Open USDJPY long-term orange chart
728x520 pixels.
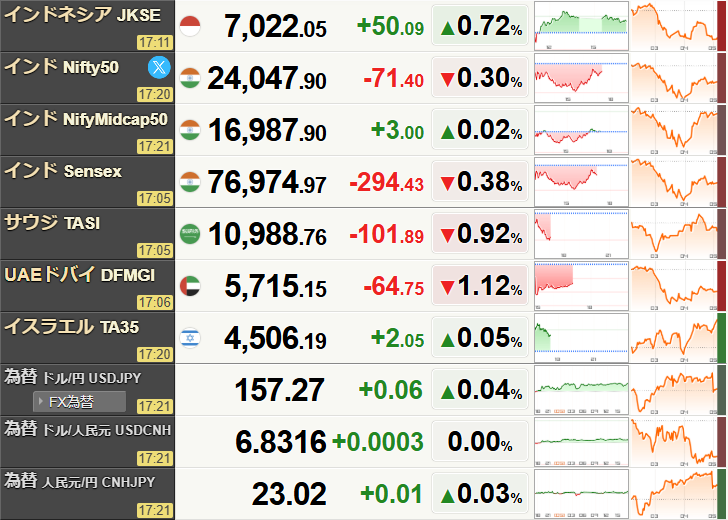click(674, 390)
